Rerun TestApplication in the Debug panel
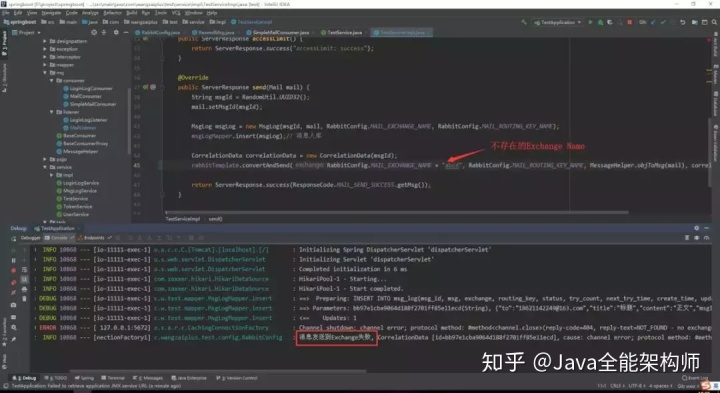This screenshot has width=720, height=393. click(13, 238)
